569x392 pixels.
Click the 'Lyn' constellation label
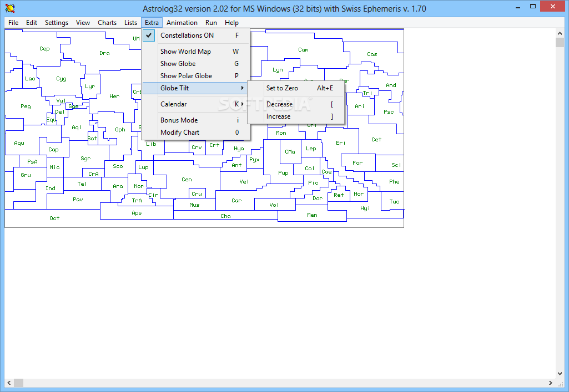click(278, 70)
